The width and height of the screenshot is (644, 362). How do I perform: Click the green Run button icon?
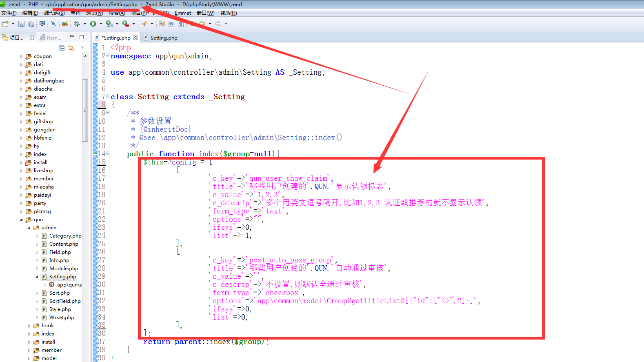(93, 24)
